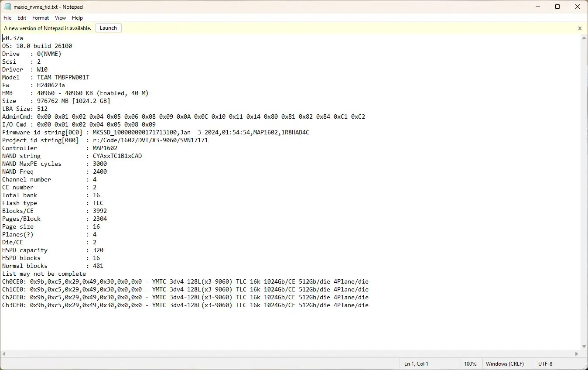This screenshot has width=588, height=370.
Task: Click the Driver : W10 line
Action: 25,69
